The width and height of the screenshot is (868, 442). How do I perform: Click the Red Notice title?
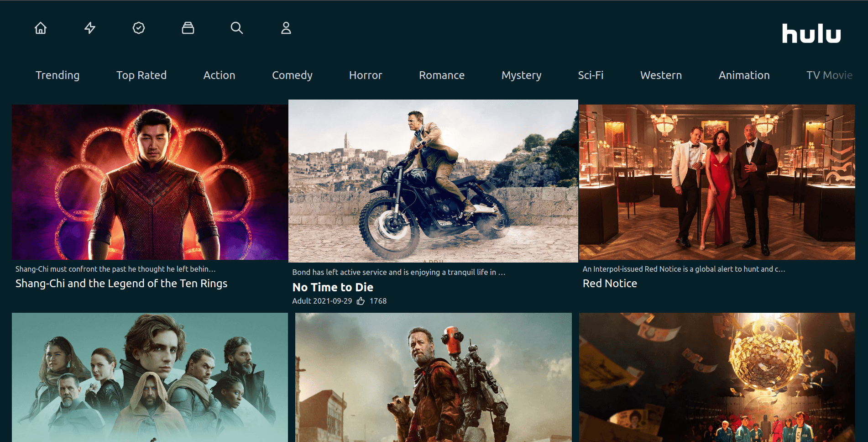(610, 284)
